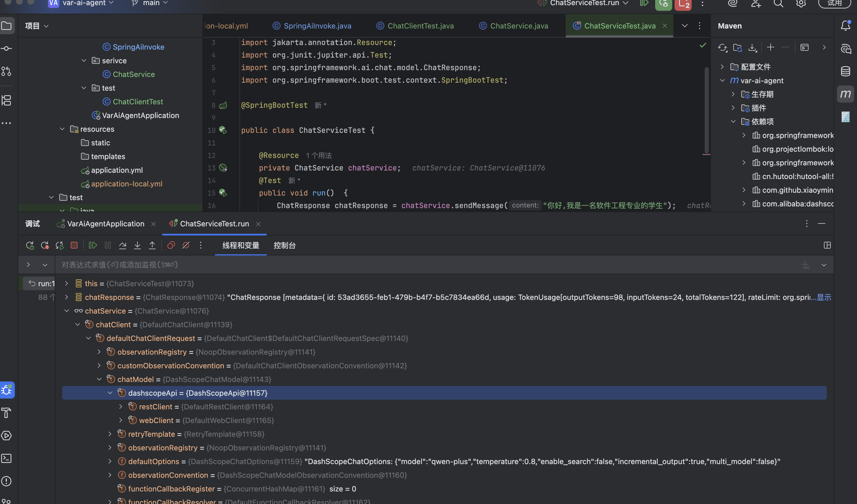857x504 pixels.
Task: Open the Debug tool window bug icon
Action: tap(7, 390)
